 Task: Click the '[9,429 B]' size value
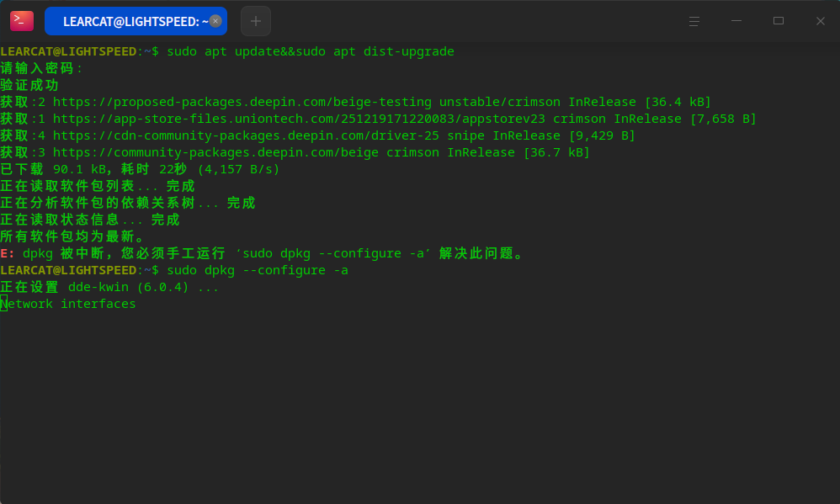coord(602,135)
